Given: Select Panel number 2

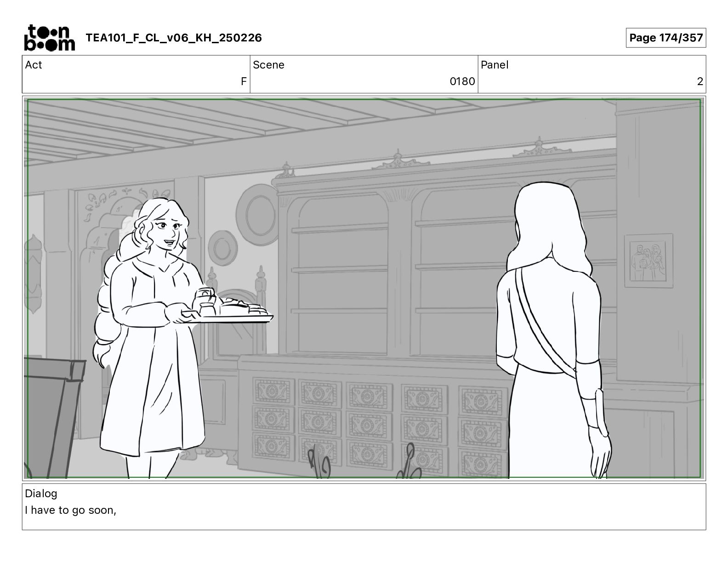Looking at the screenshot, I should point(700,81).
